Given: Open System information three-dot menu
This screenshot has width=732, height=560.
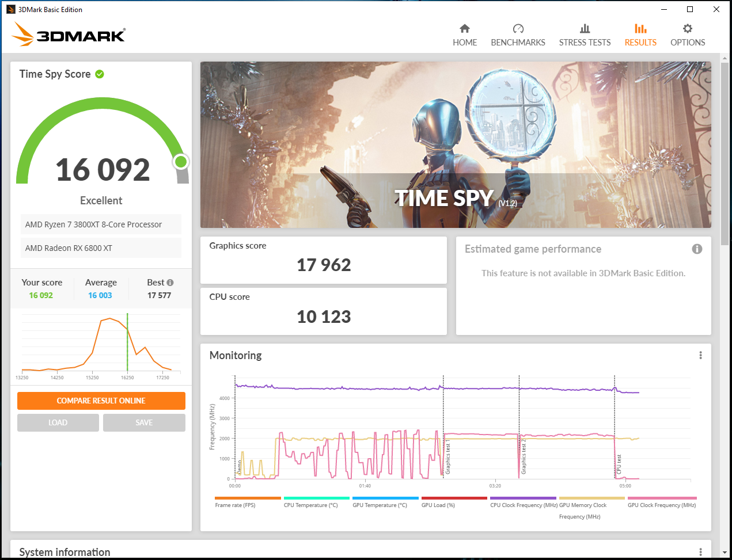Looking at the screenshot, I should tap(700, 552).
